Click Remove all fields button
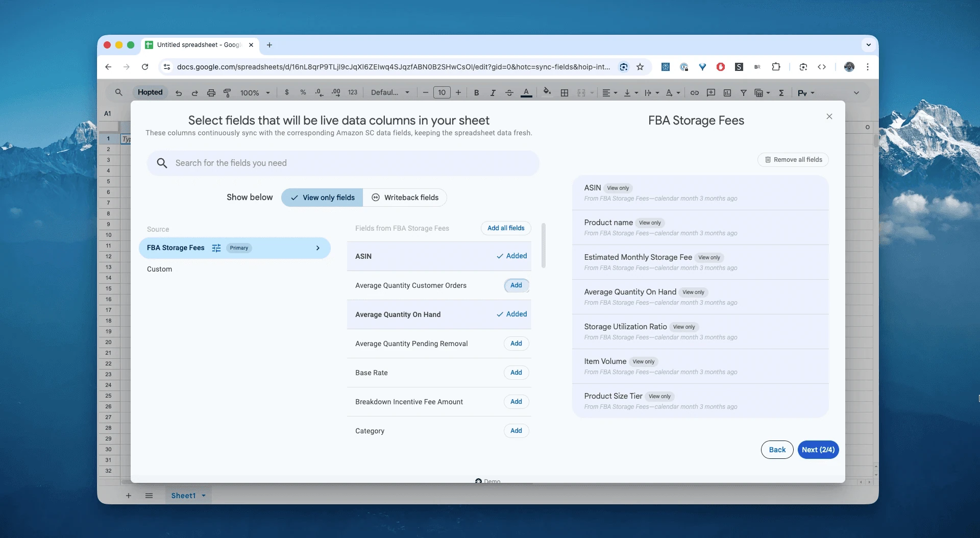 pos(793,160)
